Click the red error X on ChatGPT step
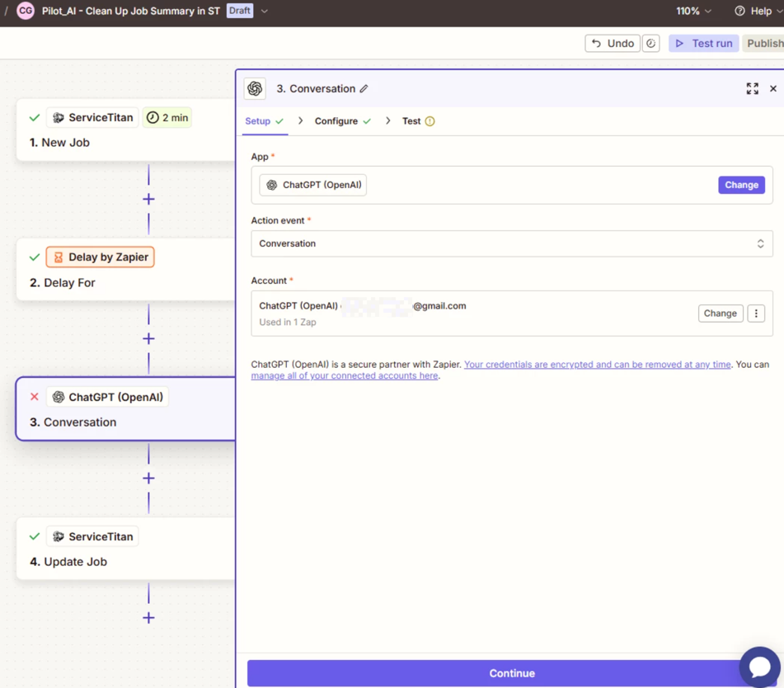Viewport: 784px width, 688px height. [35, 397]
